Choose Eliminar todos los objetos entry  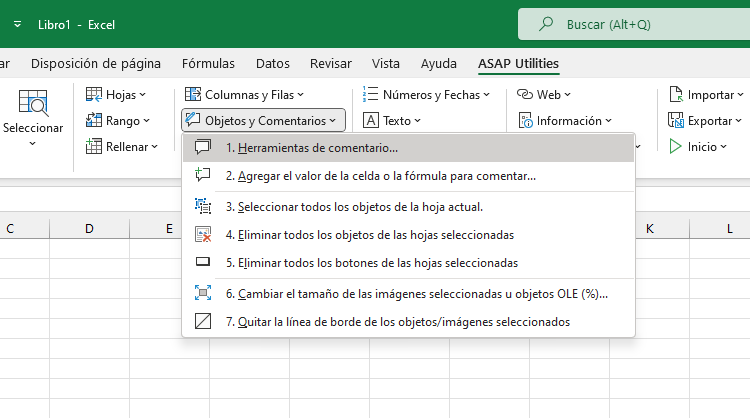pos(408,235)
